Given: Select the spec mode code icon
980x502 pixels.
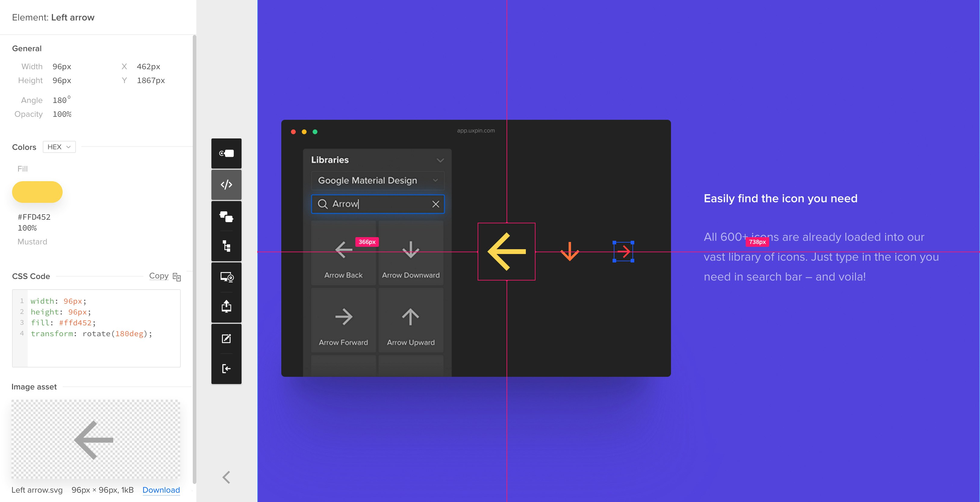Looking at the screenshot, I should click(226, 185).
